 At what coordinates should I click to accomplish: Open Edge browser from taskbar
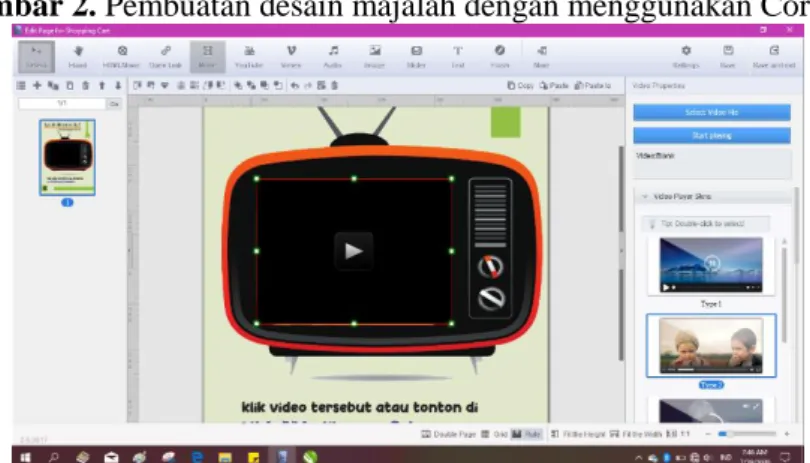[197, 457]
